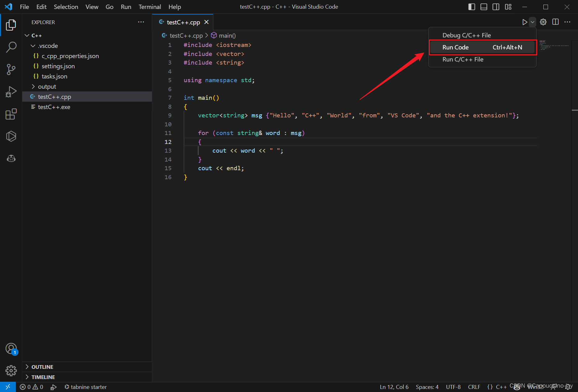The width and height of the screenshot is (578, 392).
Task: Choose Debug C/C++ File option
Action: pyautogui.click(x=482, y=35)
